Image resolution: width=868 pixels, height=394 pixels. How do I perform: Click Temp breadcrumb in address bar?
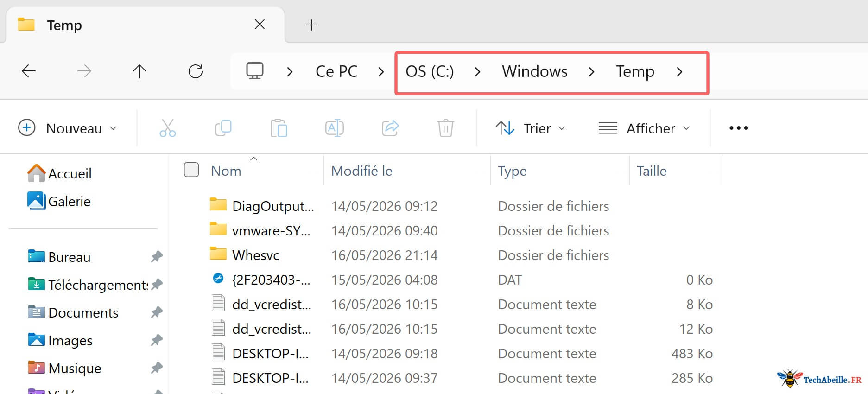tap(635, 72)
